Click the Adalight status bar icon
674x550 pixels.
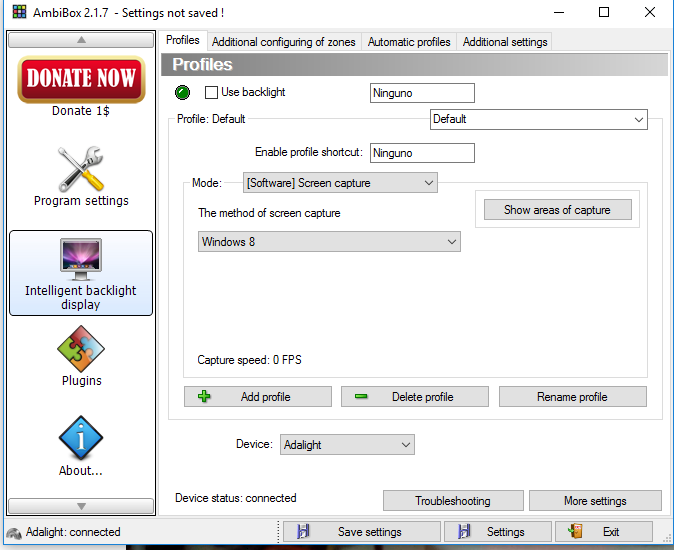(x=14, y=532)
